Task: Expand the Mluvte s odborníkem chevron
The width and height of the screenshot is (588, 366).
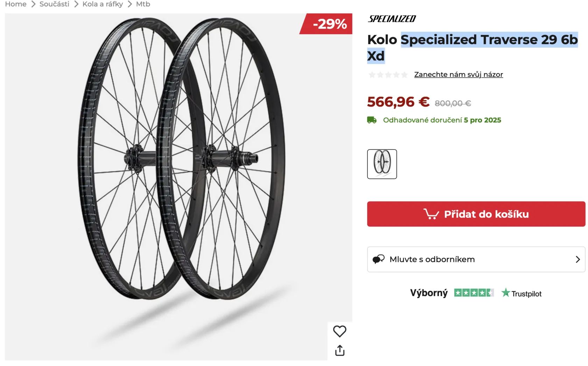Action: click(577, 259)
